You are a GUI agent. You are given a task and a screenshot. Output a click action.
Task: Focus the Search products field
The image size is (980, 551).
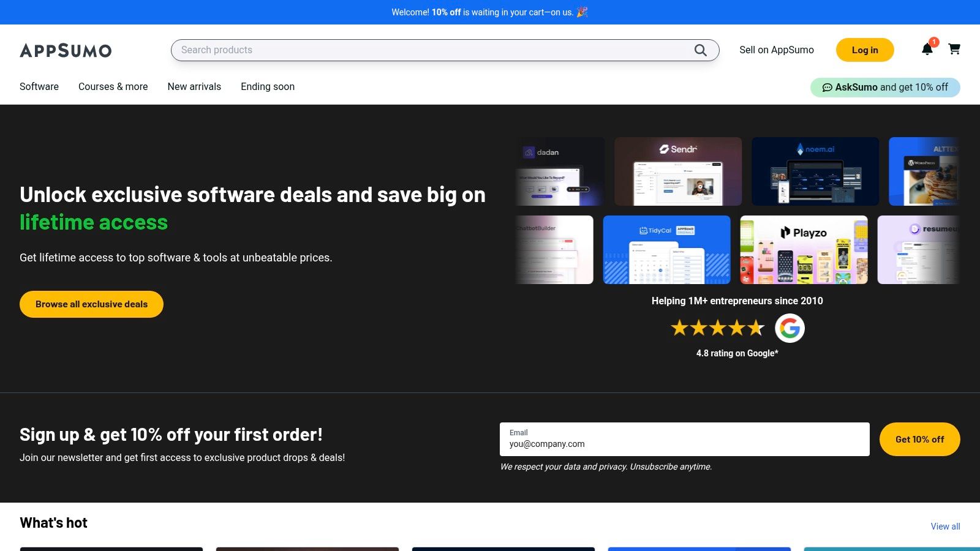429,50
